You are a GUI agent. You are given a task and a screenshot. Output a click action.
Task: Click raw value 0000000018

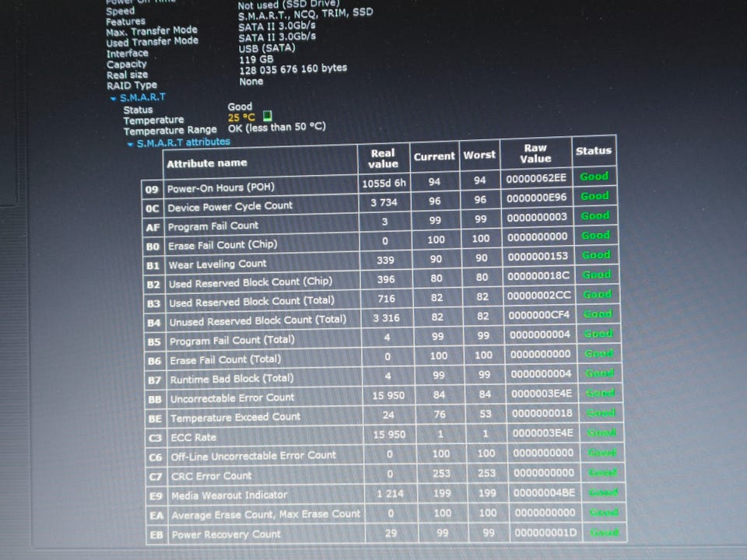click(x=542, y=413)
